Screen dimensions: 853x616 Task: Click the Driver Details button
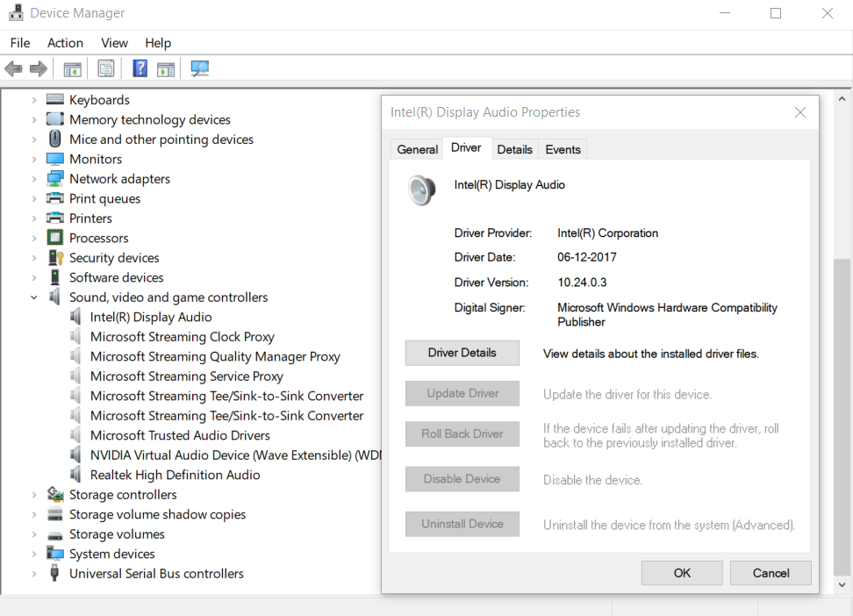tap(462, 353)
